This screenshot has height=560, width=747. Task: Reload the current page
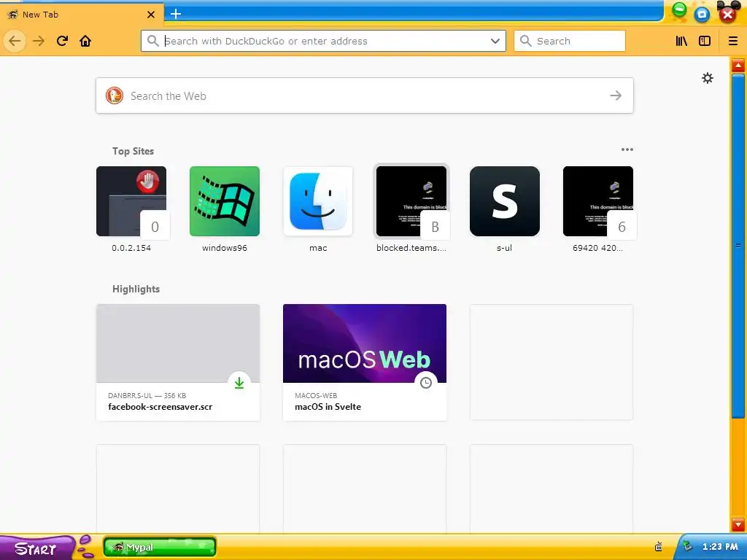pos(62,41)
